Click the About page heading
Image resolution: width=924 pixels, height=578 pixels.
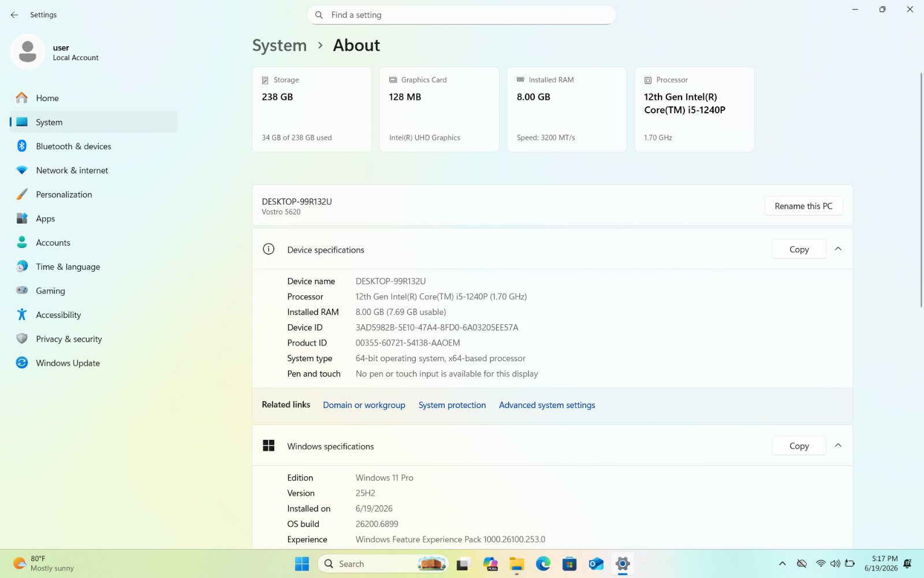point(356,45)
